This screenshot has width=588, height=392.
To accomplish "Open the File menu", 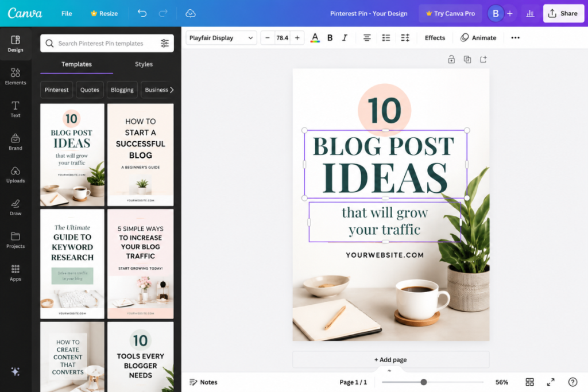I will 67,14.
